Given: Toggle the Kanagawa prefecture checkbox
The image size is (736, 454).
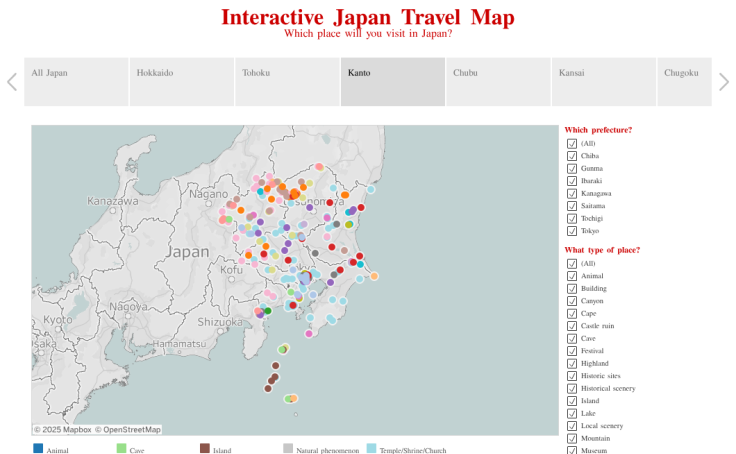Looking at the screenshot, I should pyautogui.click(x=572, y=193).
